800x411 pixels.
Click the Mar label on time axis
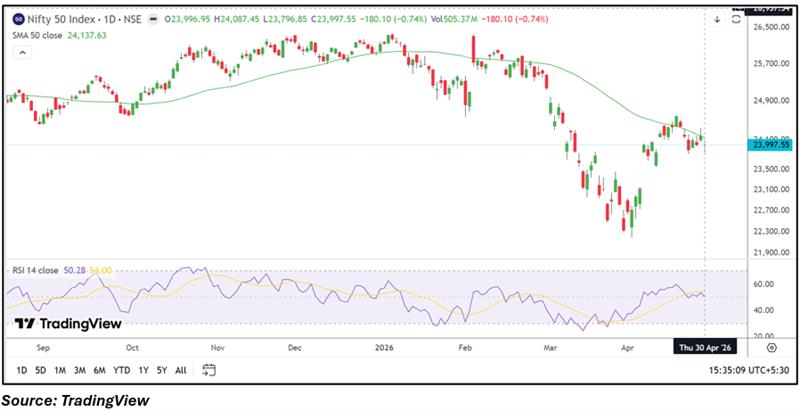[x=550, y=348]
